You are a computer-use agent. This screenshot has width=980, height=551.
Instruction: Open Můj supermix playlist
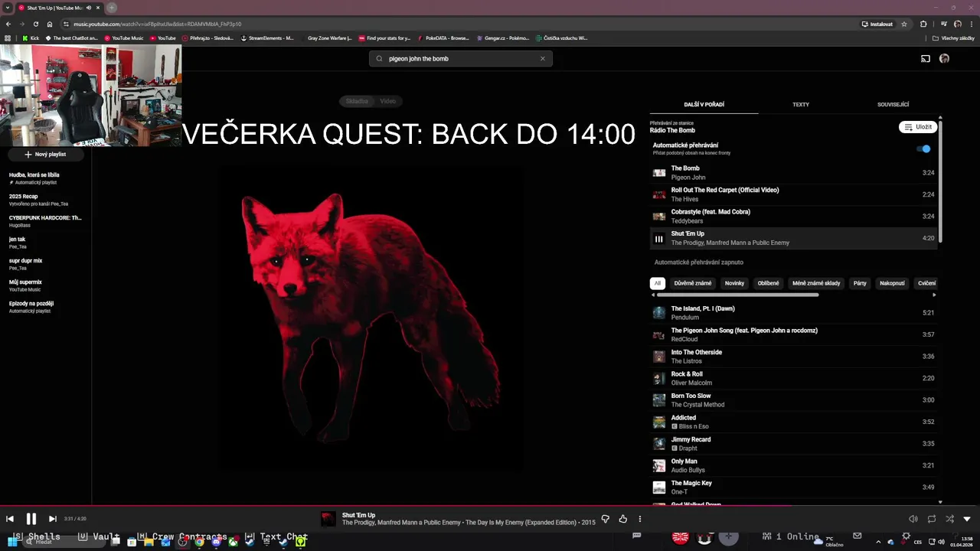coord(45,285)
